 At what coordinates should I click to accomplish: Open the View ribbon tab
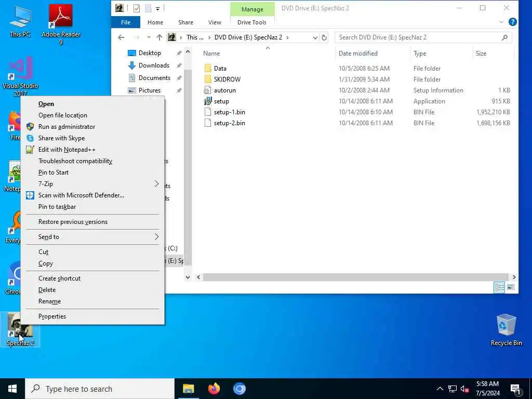click(x=215, y=22)
